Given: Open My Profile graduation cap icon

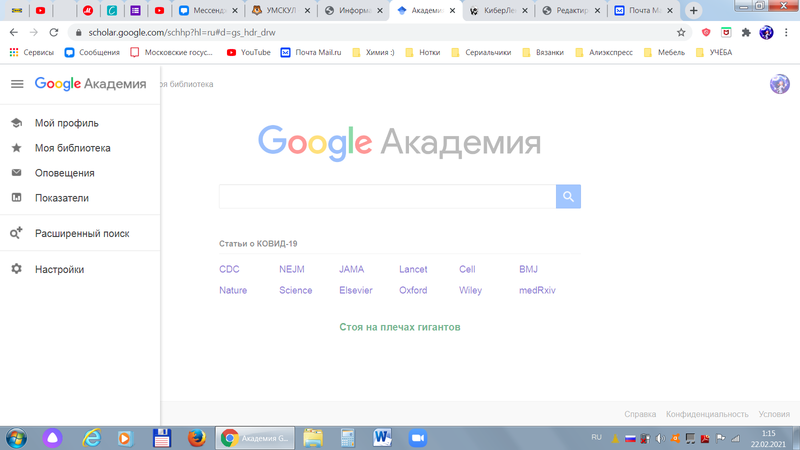Looking at the screenshot, I should (x=16, y=123).
